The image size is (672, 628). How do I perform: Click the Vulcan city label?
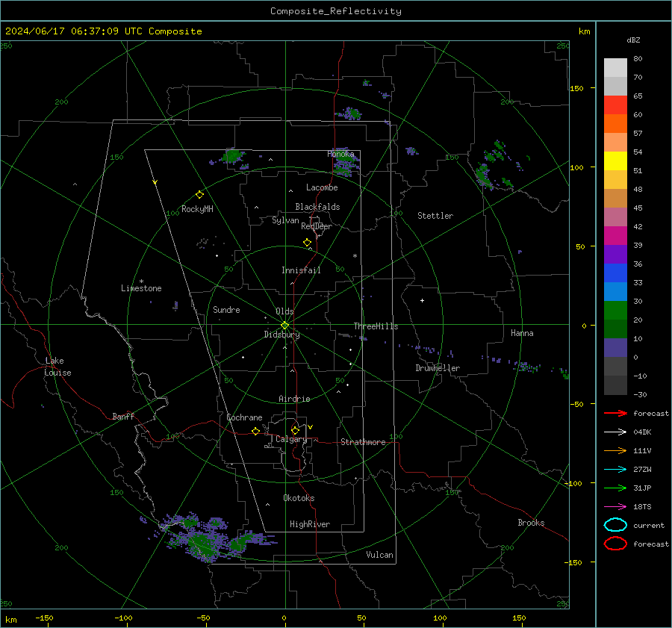tap(379, 555)
